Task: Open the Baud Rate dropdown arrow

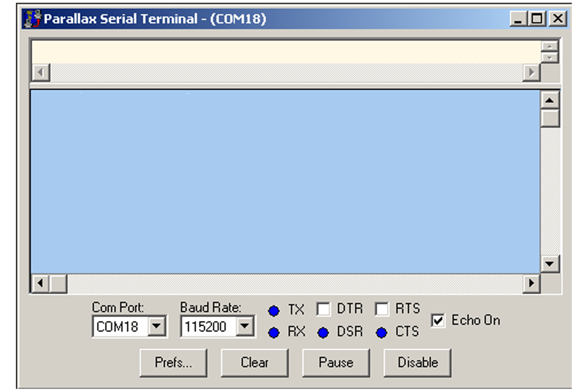Action: pos(245,326)
